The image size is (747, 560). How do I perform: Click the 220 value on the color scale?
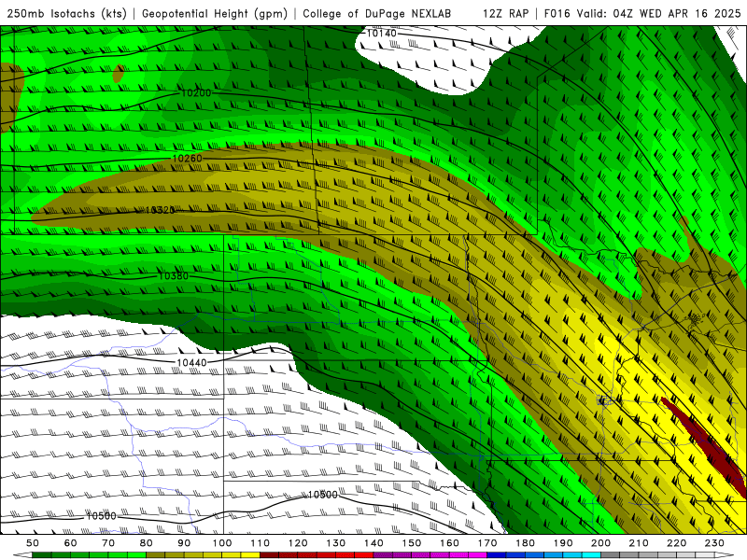[x=676, y=543]
